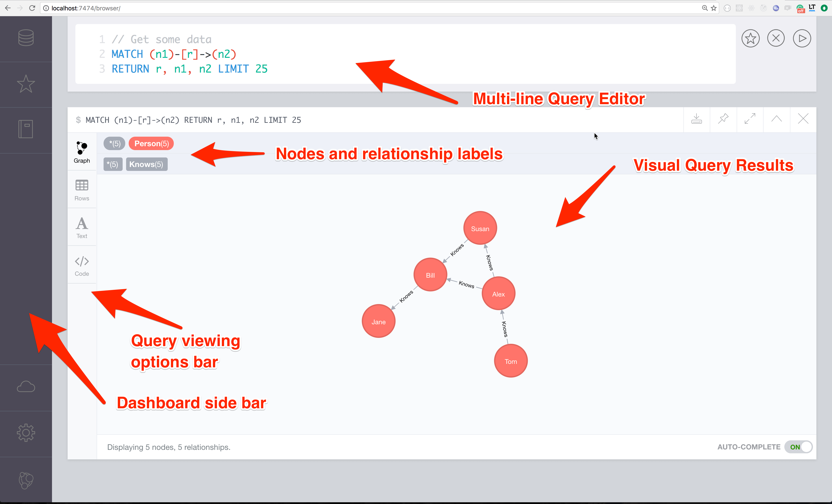Click the RETURN line in the query editor
Image resolution: width=832 pixels, height=504 pixels.
pyautogui.click(x=189, y=69)
